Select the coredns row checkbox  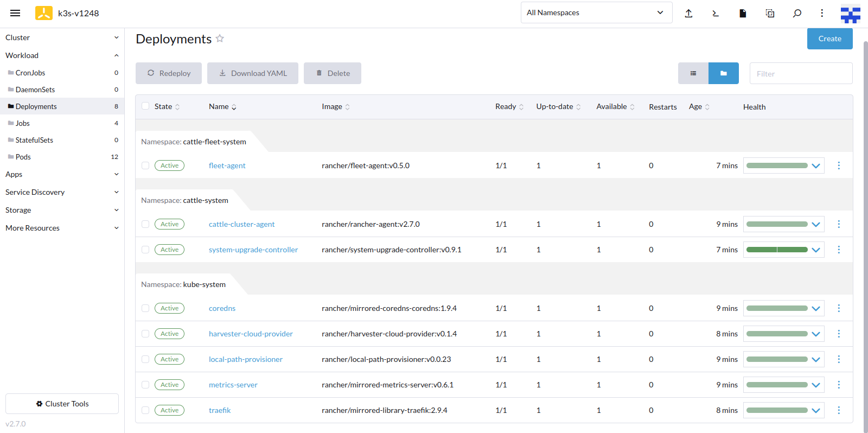click(x=145, y=308)
